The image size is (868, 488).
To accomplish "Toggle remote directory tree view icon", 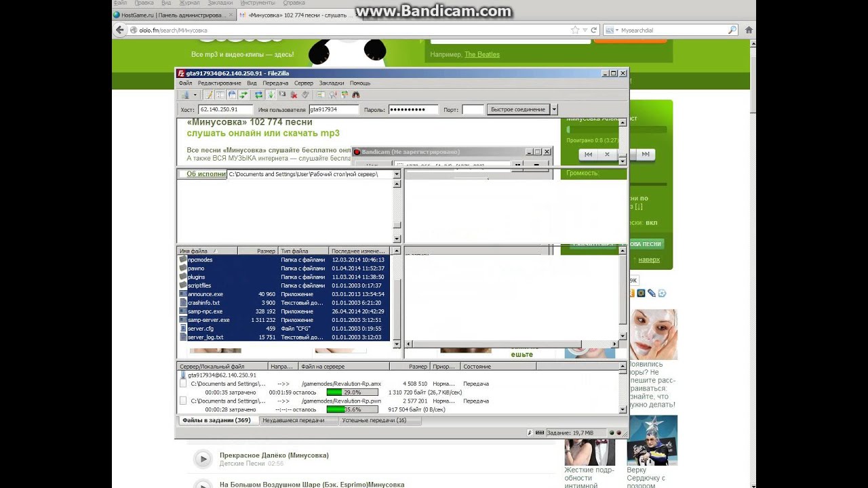I will pos(232,95).
